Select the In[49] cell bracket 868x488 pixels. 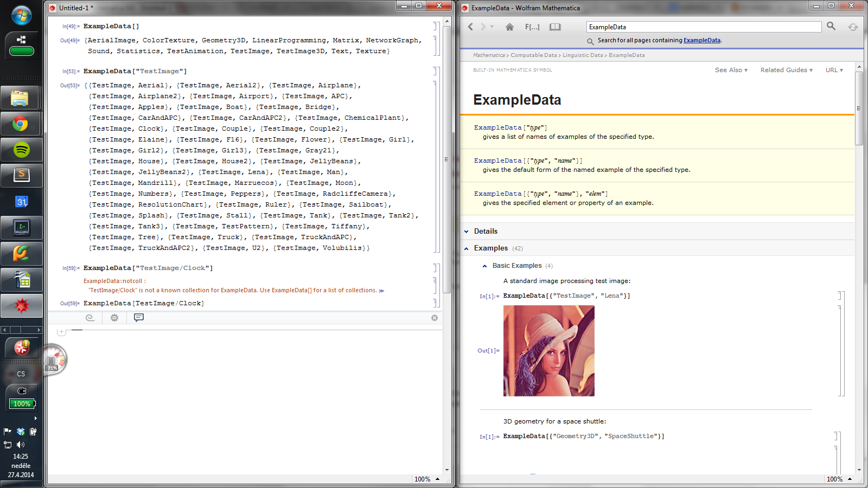pyautogui.click(x=436, y=26)
